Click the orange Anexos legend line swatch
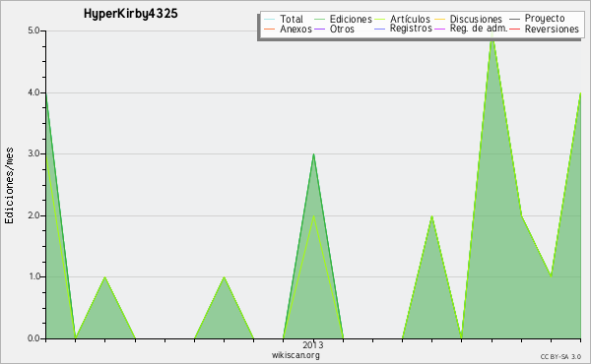 (270, 29)
